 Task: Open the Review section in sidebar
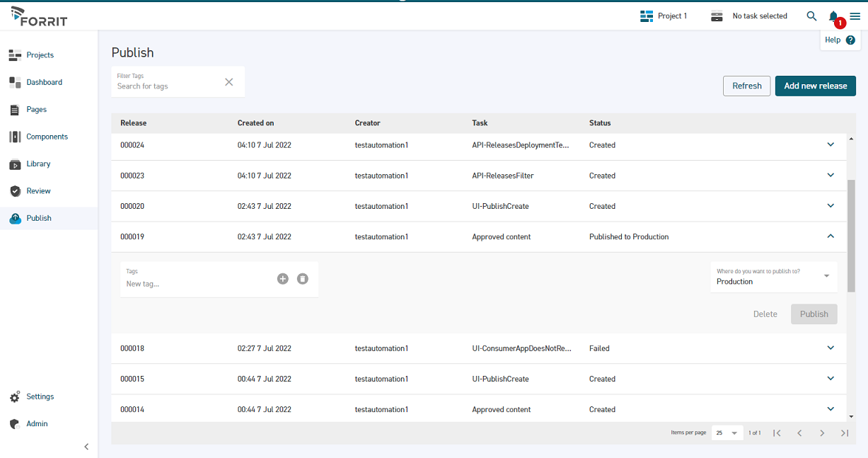tap(38, 191)
